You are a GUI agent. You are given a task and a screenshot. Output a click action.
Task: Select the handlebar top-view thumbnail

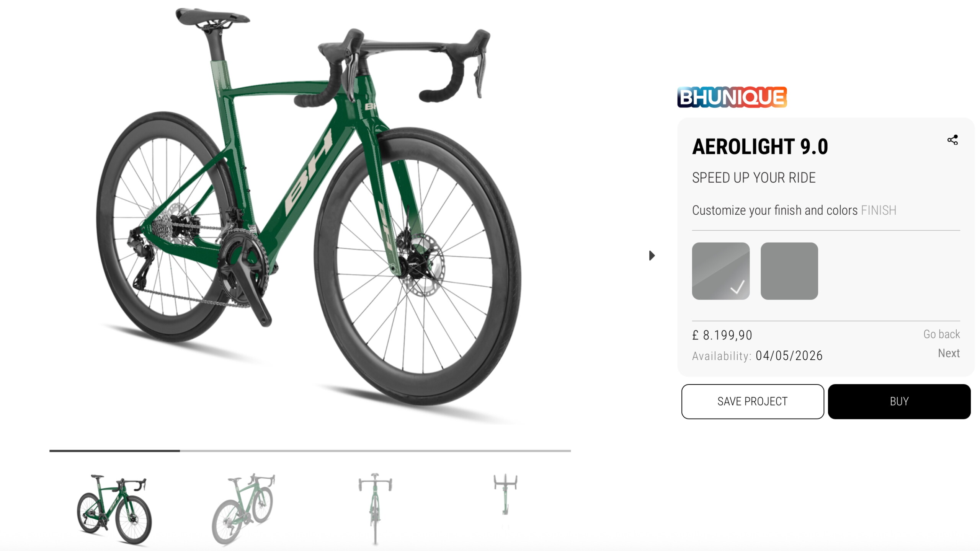505,495
